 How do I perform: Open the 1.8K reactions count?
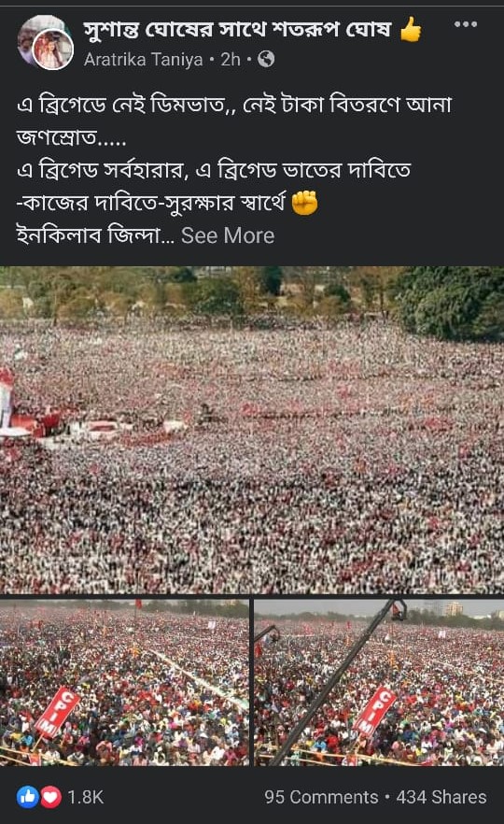coord(86,797)
